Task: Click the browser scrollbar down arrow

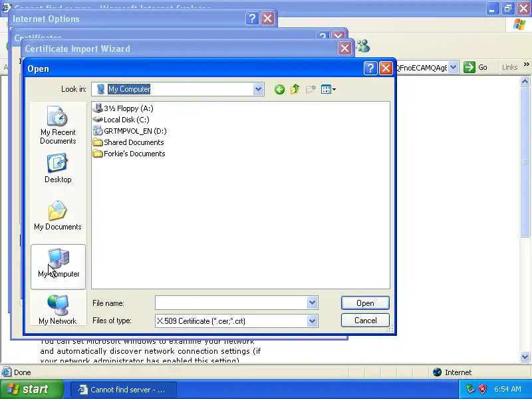Action: coord(525,356)
